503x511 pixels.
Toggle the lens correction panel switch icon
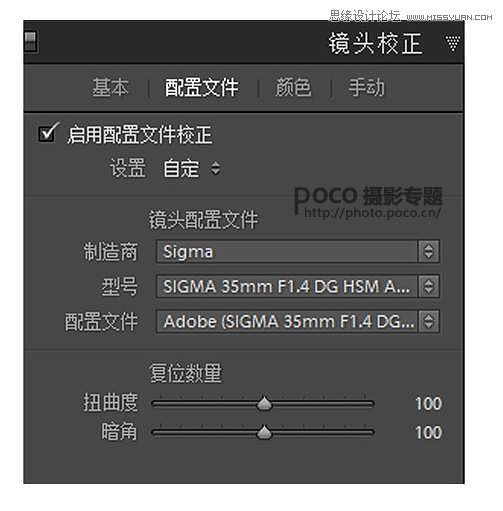31,42
